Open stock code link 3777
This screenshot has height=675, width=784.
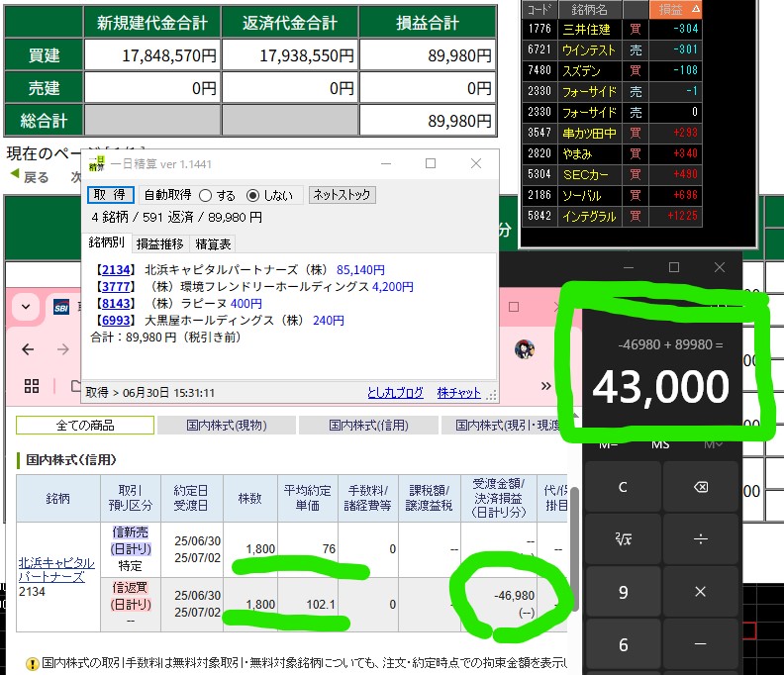116,286
